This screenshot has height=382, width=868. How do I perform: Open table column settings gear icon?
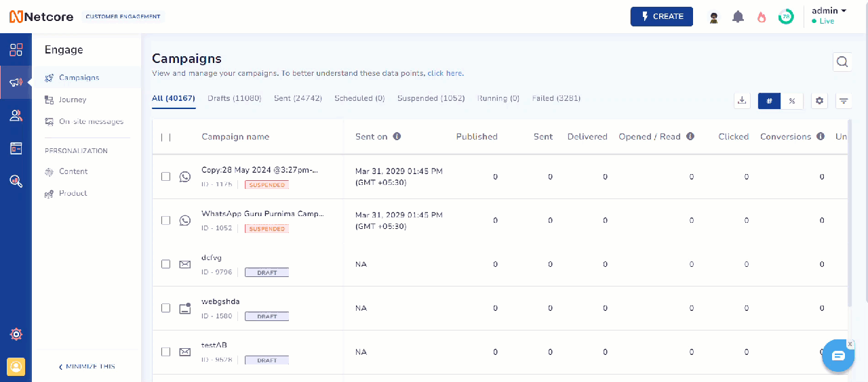coord(820,101)
